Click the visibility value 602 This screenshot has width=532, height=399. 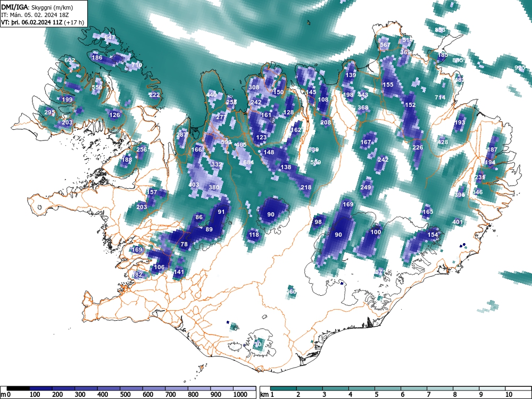70,60
